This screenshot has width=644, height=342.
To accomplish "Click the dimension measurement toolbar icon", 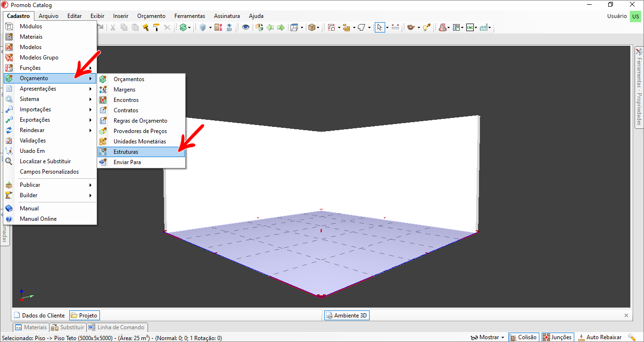I will [395, 27].
